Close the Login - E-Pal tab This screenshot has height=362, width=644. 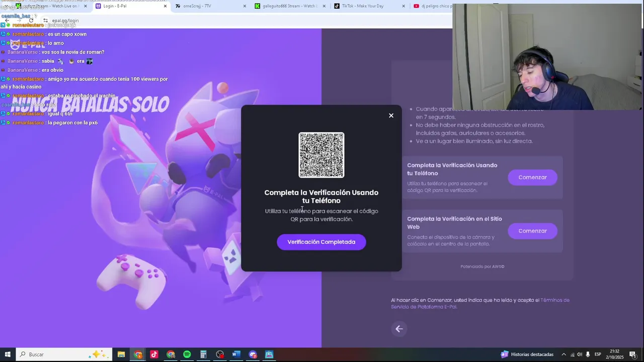(165, 6)
